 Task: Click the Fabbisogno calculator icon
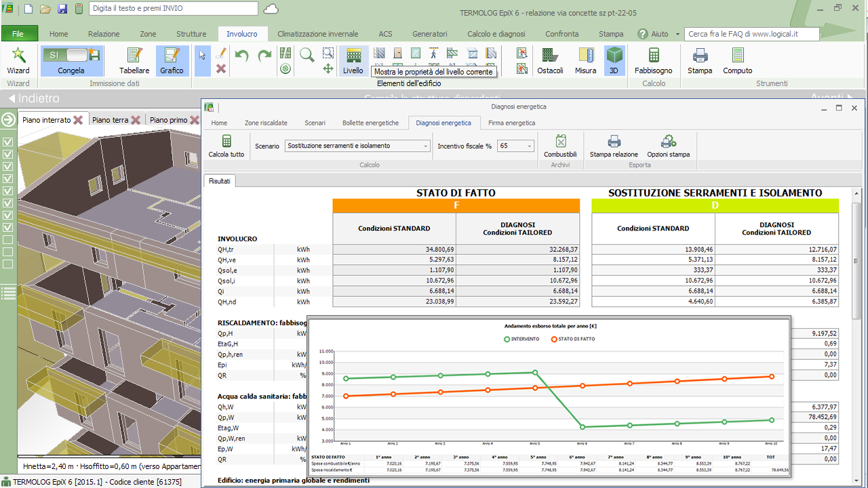653,60
